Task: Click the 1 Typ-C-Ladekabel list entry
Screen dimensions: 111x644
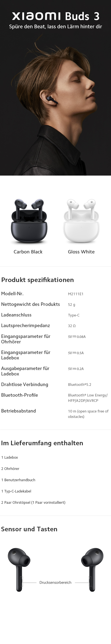Action: pyautogui.click(x=16, y=491)
